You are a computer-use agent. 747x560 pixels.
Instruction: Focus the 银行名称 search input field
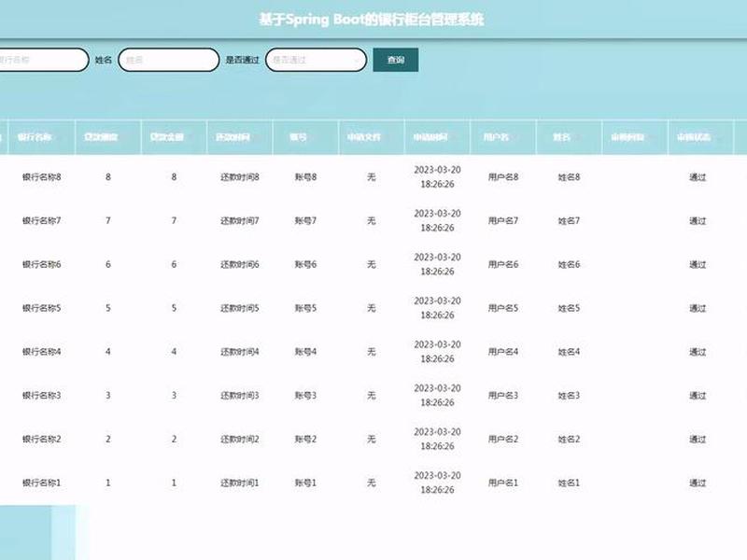click(x=42, y=60)
